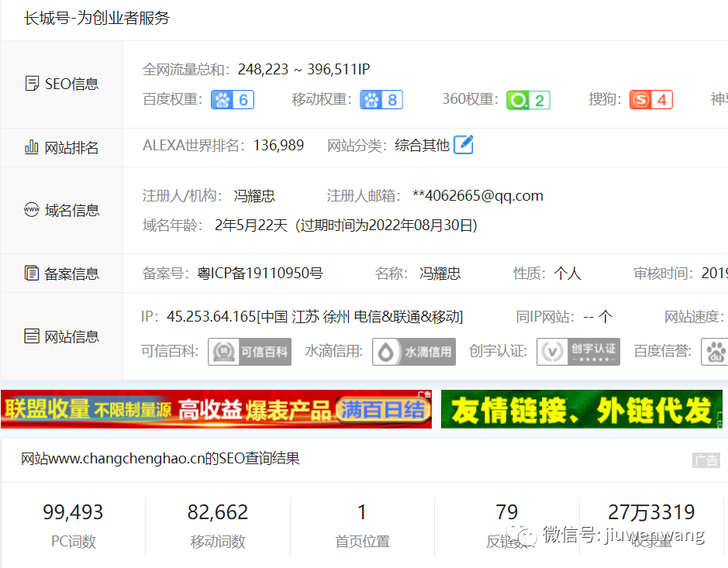The height and width of the screenshot is (568, 728).
Task: Click the domain age 2年5月22天
Action: pyautogui.click(x=251, y=225)
